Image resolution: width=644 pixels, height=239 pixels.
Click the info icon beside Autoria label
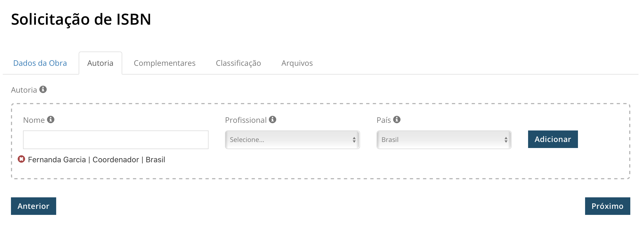43,89
